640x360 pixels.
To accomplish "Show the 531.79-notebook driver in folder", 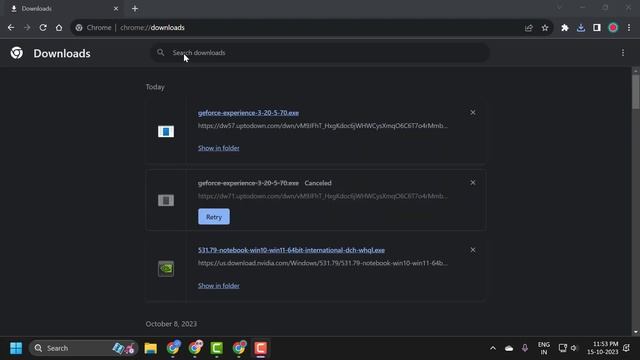I will coord(219,286).
